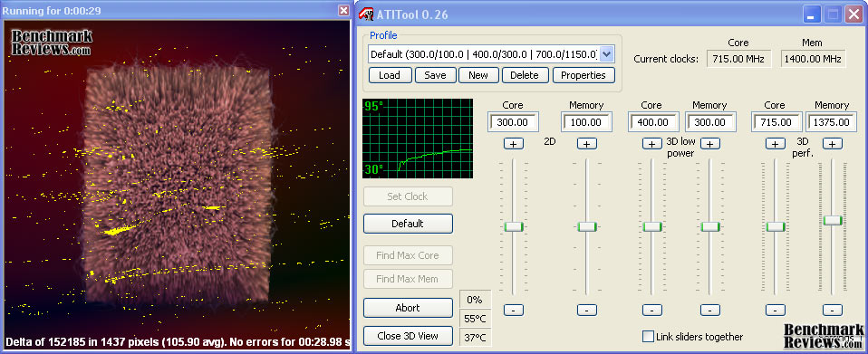Click the 3D perf Core value field

[x=776, y=122]
